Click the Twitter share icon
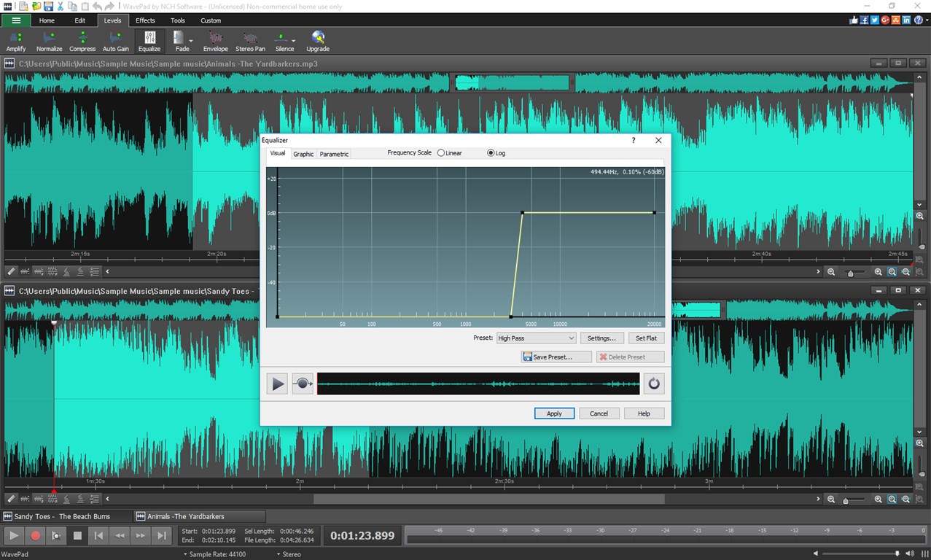This screenshot has width=931, height=560. coord(875,20)
